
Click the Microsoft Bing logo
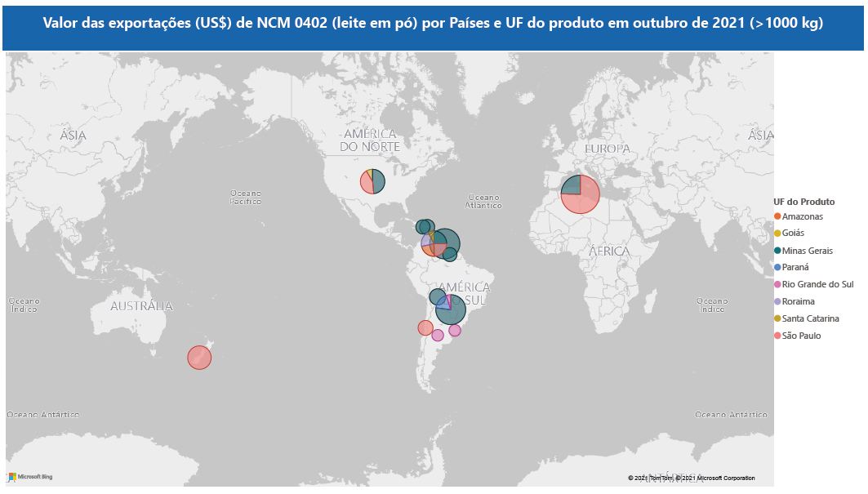click(31, 476)
